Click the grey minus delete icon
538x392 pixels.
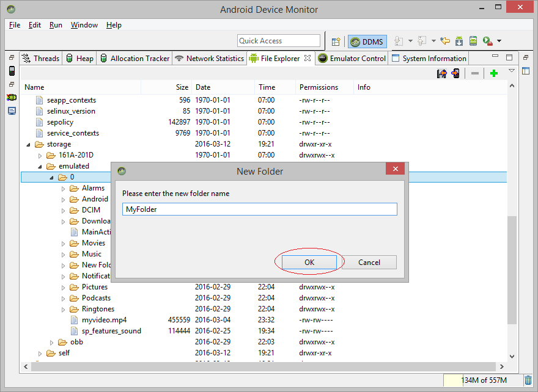(475, 73)
